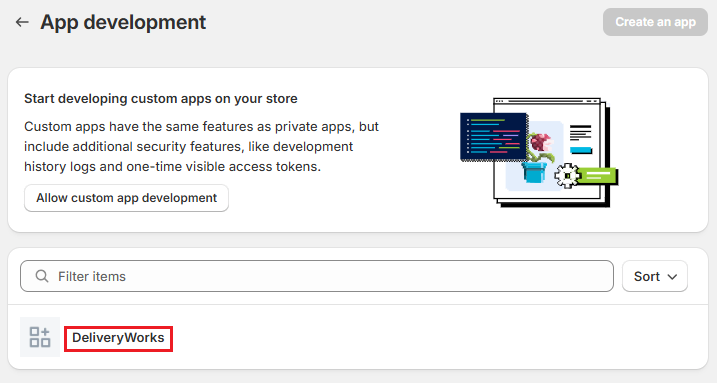Click the App development page heading

click(x=123, y=22)
